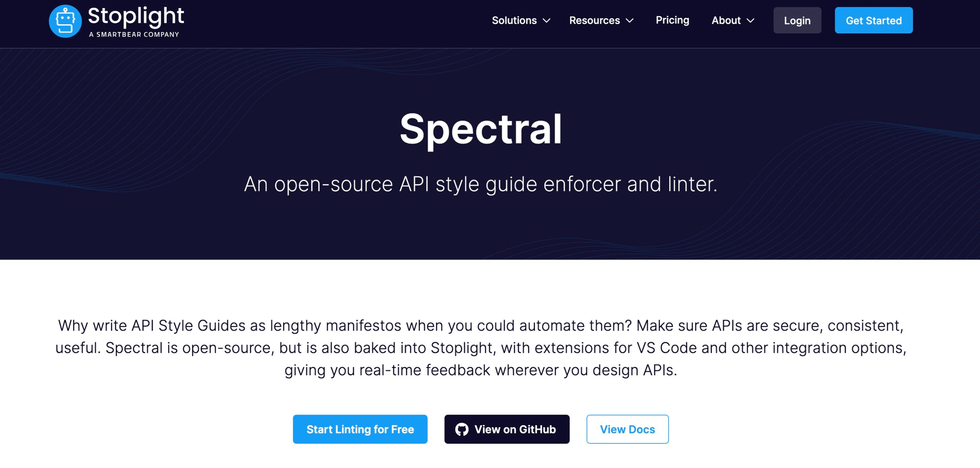Open the Resources menu label

(594, 20)
